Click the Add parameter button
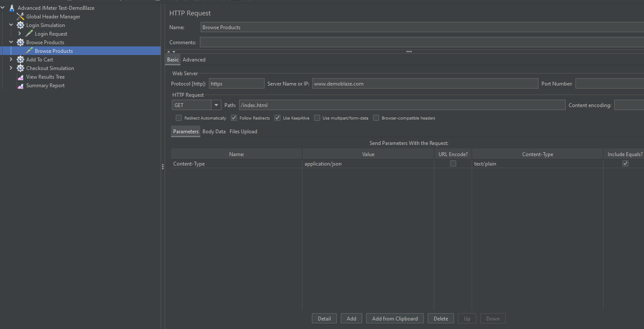 (x=351, y=318)
